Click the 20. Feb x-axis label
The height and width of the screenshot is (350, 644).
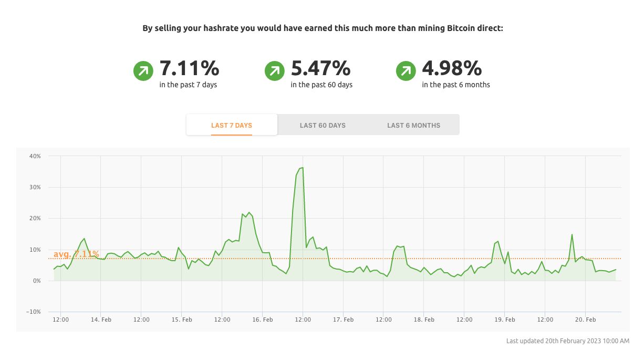click(x=586, y=320)
